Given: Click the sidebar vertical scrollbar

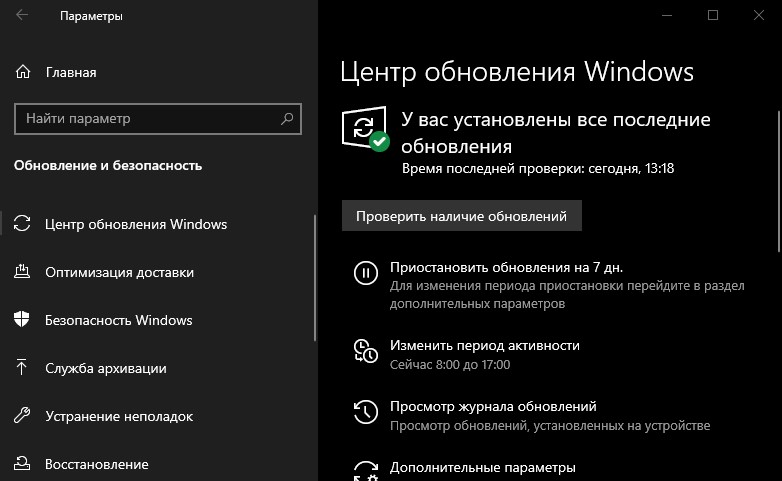Looking at the screenshot, I should pyautogui.click(x=315, y=278).
